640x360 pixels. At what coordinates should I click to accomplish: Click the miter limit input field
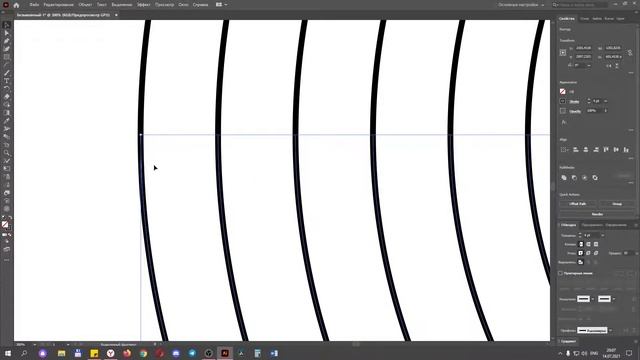tap(627, 253)
